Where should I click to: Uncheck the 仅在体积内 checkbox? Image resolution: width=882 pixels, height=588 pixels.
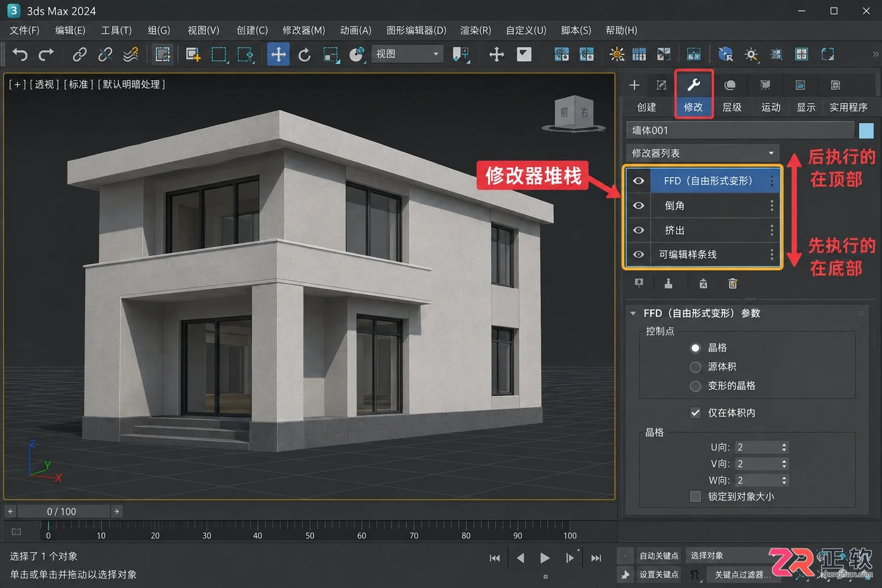(695, 413)
